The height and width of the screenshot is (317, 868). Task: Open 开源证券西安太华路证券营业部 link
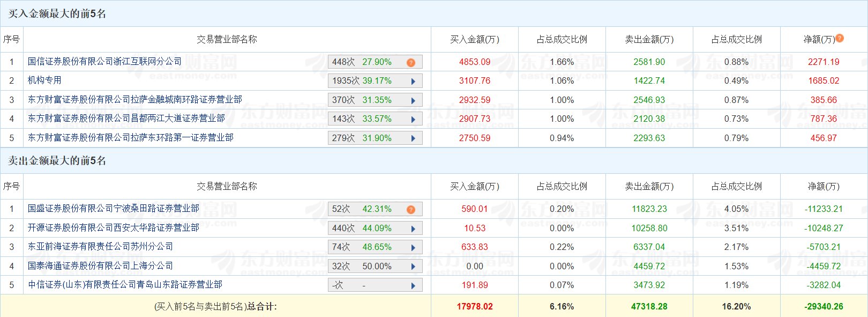coord(113,228)
